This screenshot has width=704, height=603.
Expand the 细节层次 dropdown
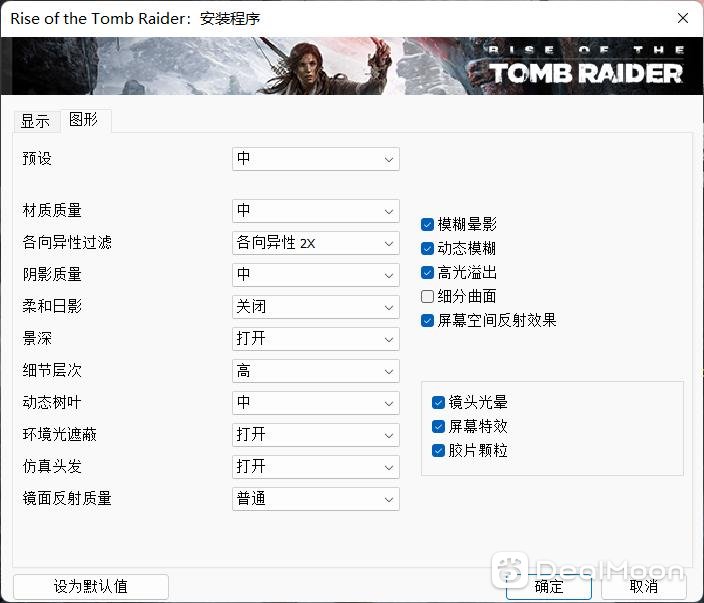pos(316,371)
